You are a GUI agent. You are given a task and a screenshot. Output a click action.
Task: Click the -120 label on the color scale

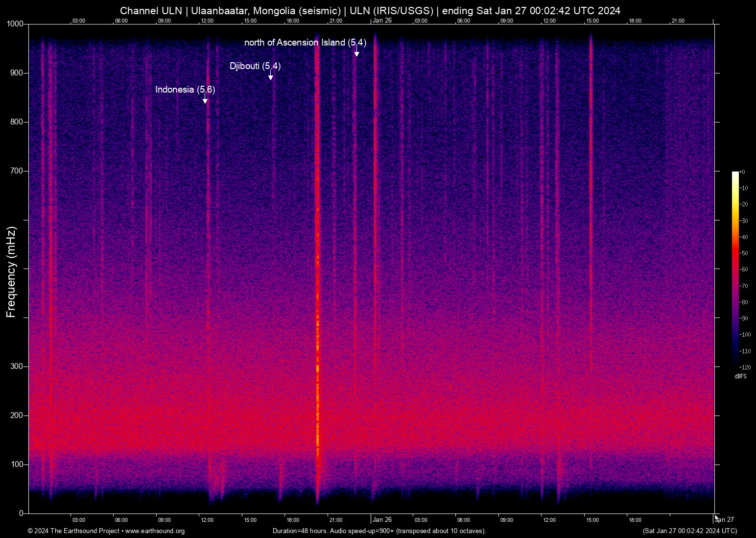745,367
